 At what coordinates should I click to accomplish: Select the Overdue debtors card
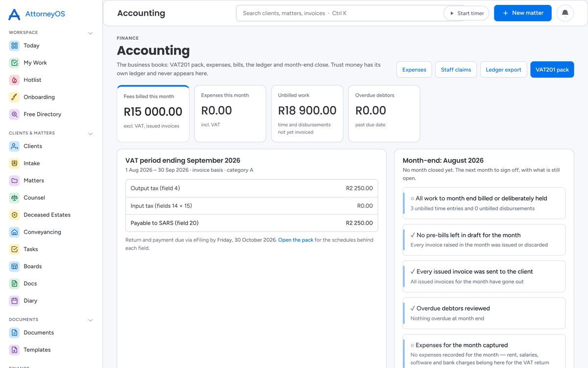384,114
